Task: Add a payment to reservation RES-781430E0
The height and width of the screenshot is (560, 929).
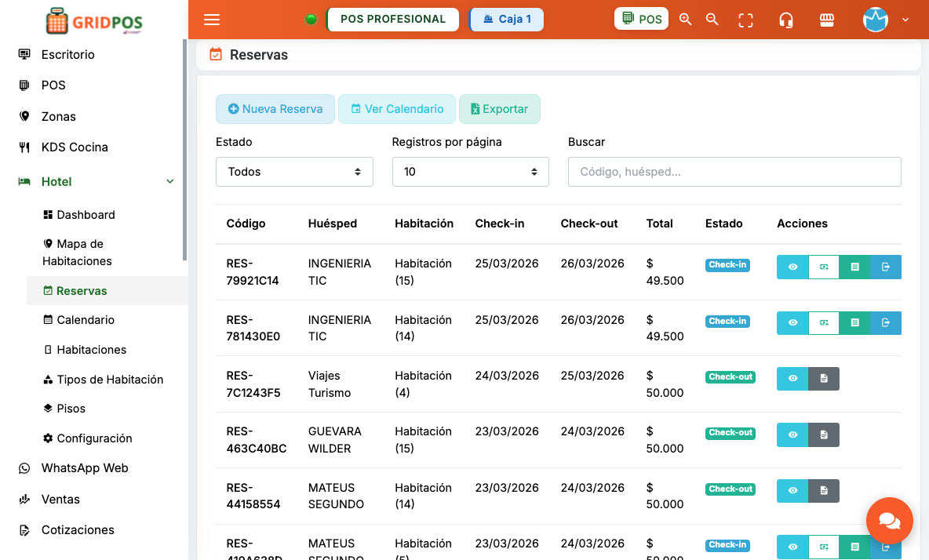Action: [823, 322]
